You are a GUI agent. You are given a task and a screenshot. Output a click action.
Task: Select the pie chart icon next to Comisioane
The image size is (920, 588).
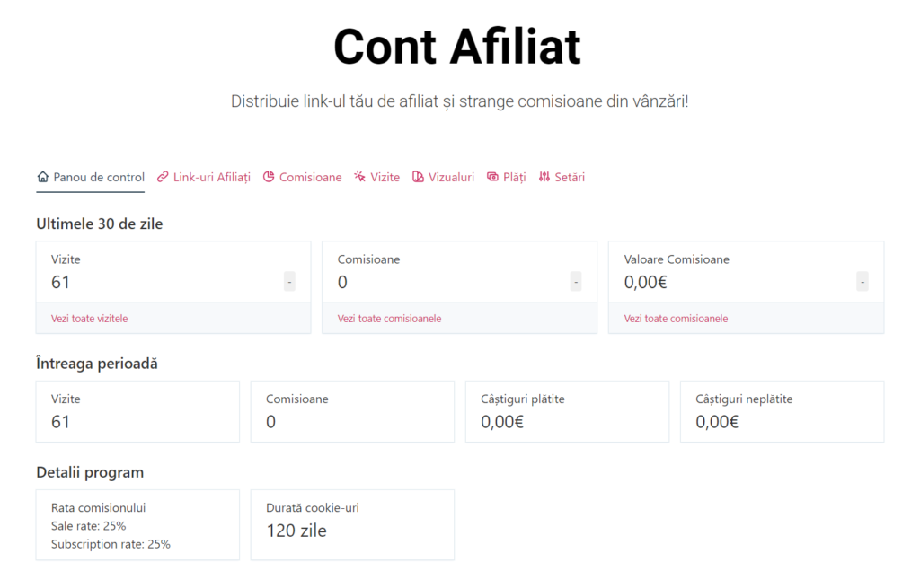pyautogui.click(x=268, y=177)
